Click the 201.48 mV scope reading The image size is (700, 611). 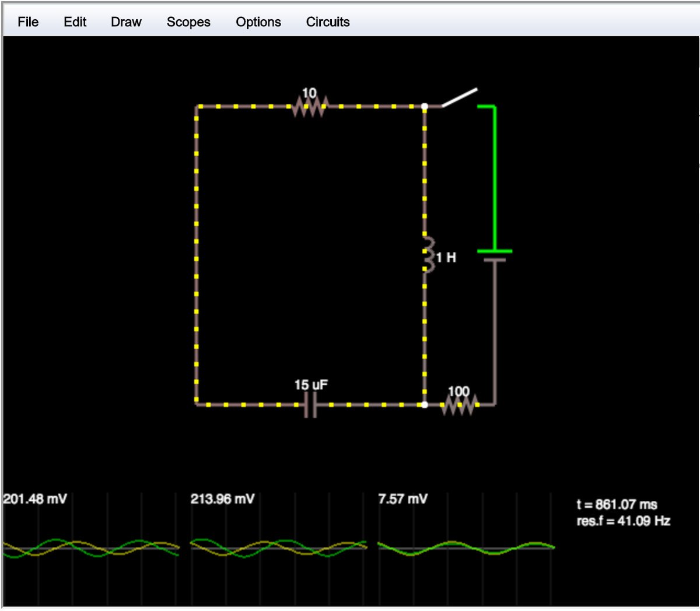pos(35,499)
